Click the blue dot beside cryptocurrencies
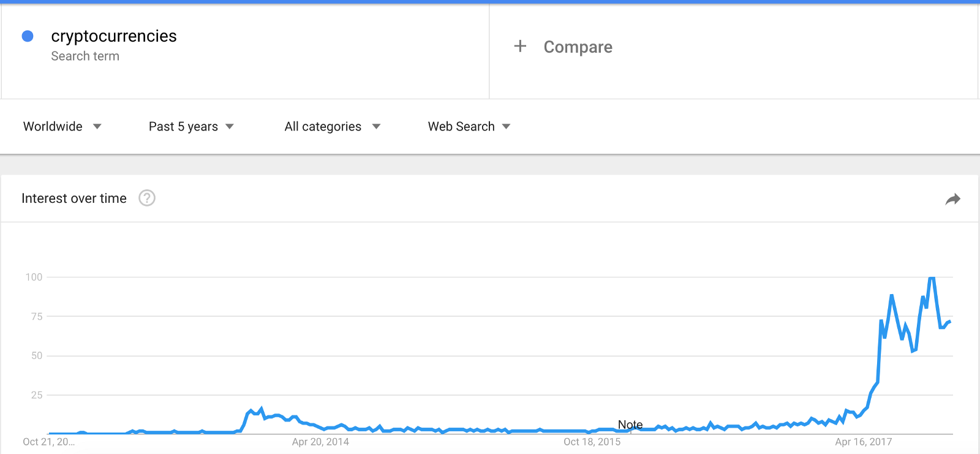 tap(28, 36)
